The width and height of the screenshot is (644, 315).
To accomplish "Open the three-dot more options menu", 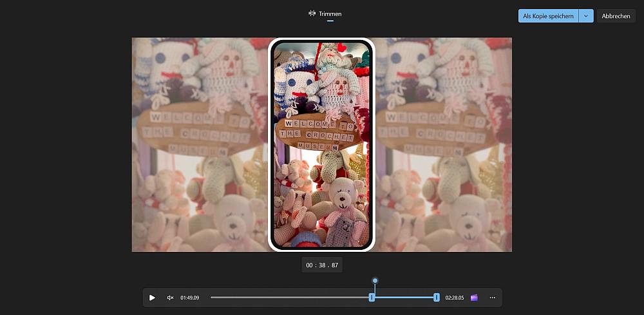I will coord(493,298).
